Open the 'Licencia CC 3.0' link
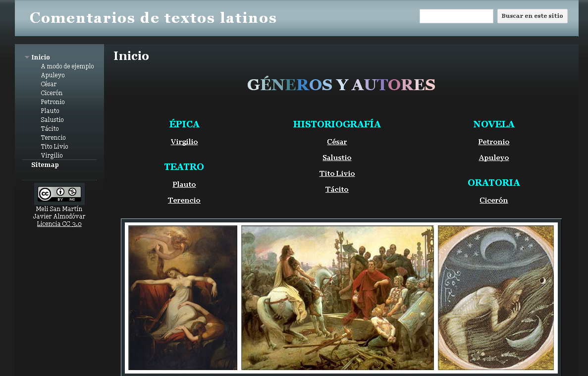This screenshot has height=376, width=588. (59, 224)
